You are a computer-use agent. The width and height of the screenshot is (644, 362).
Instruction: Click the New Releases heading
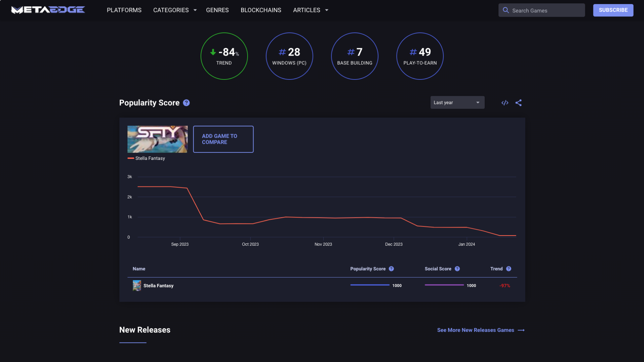[x=145, y=330]
